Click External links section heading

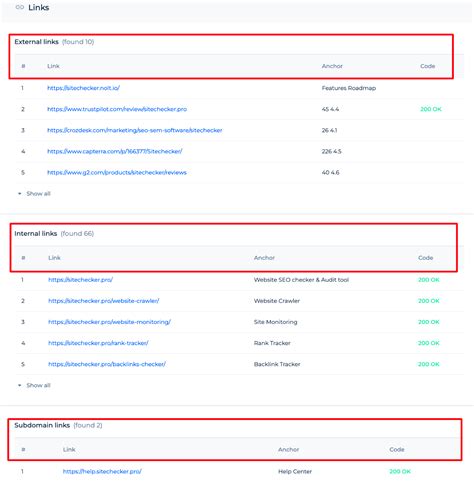(x=36, y=42)
